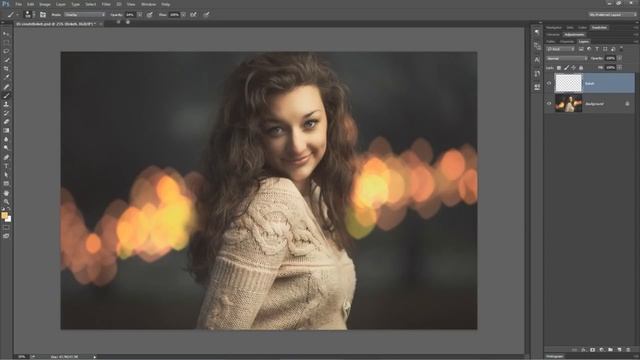Viewport: 640px width, 360px height.
Task: Click the Background layer thumbnail
Action: click(568, 104)
